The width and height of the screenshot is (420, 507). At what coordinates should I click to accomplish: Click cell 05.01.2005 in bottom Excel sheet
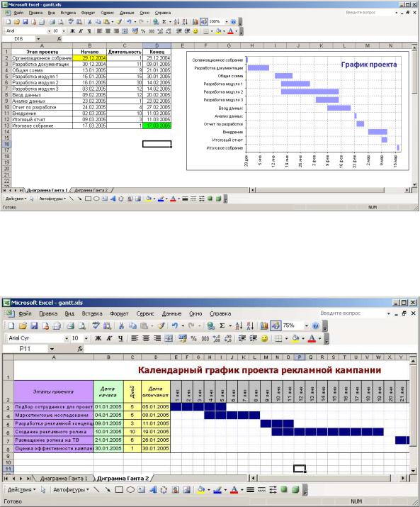coord(155,407)
